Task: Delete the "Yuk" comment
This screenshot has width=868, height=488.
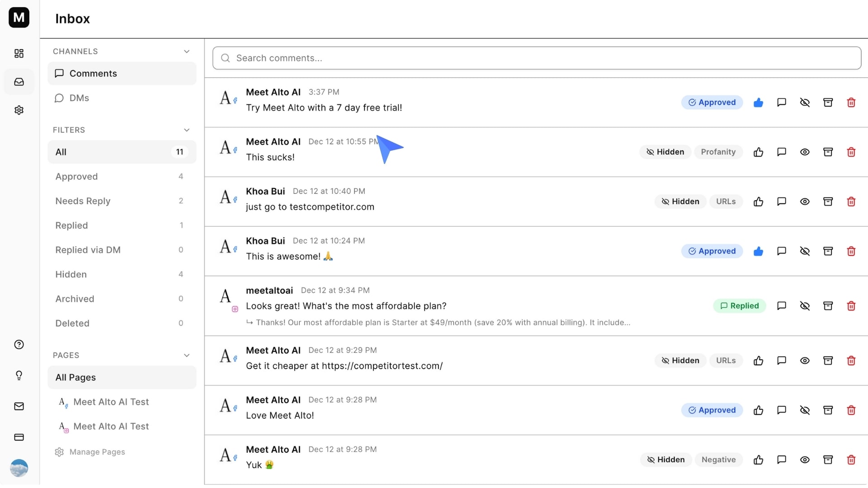Action: tap(851, 460)
